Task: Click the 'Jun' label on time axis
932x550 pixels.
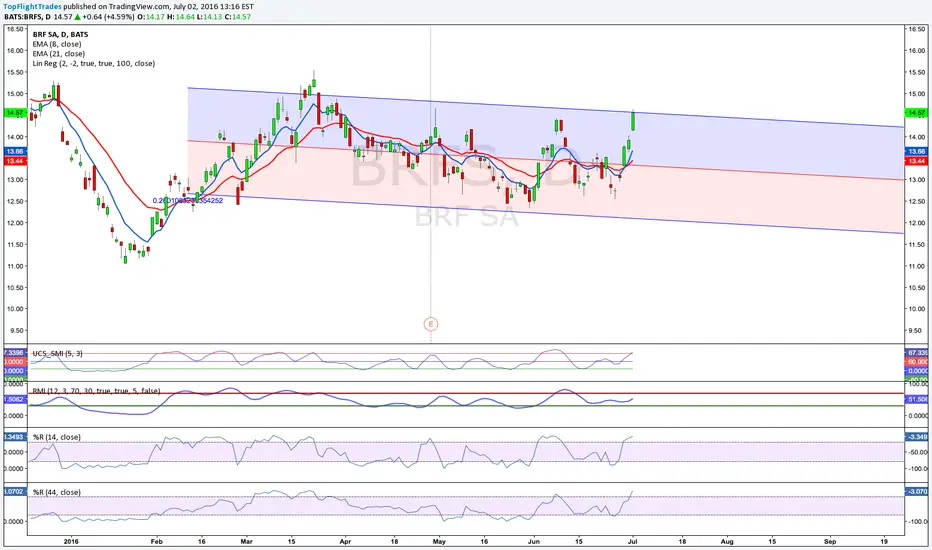Action: [534, 542]
